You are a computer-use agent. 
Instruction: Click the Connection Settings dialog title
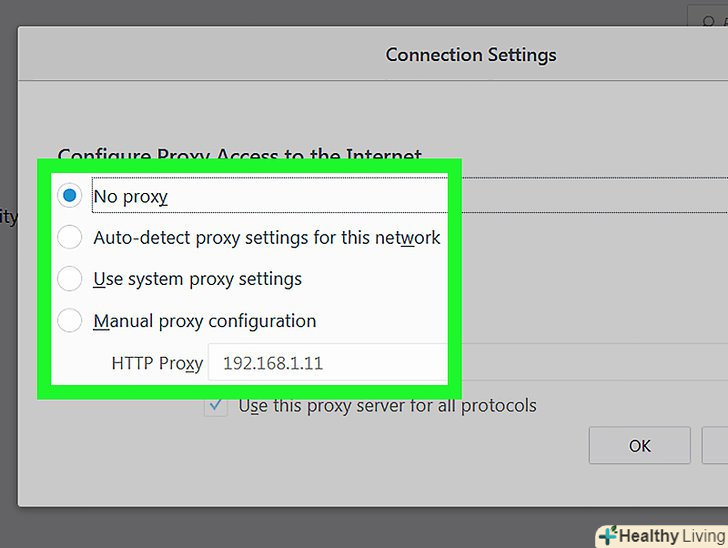pos(471,55)
